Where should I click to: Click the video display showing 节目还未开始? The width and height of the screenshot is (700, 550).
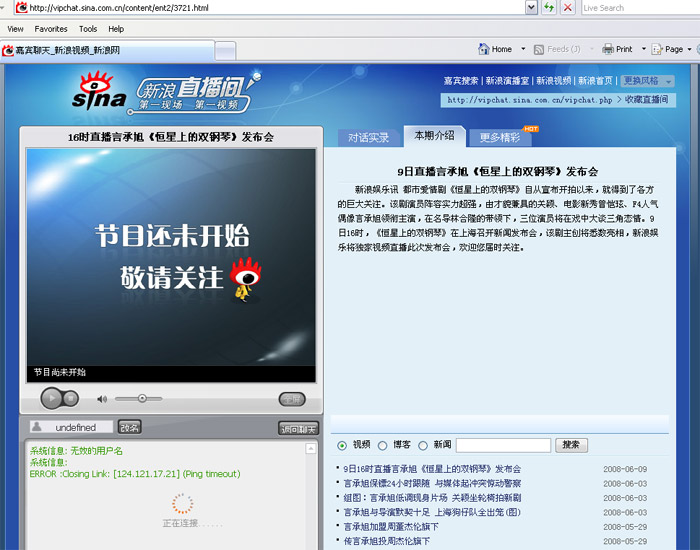click(171, 265)
